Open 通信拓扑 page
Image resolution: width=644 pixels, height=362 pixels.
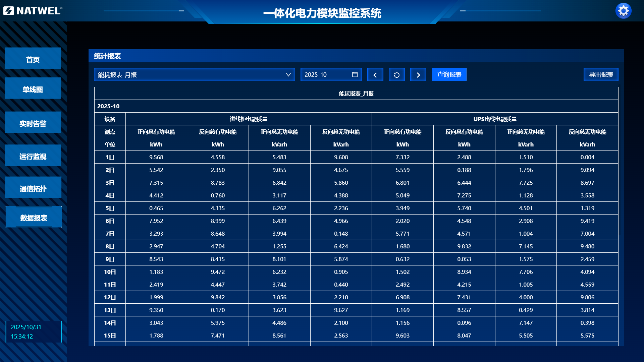33,189
